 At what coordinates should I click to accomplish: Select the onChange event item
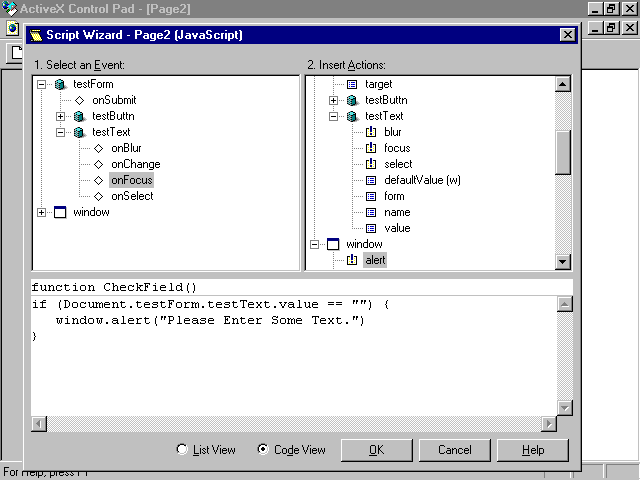(x=135, y=164)
